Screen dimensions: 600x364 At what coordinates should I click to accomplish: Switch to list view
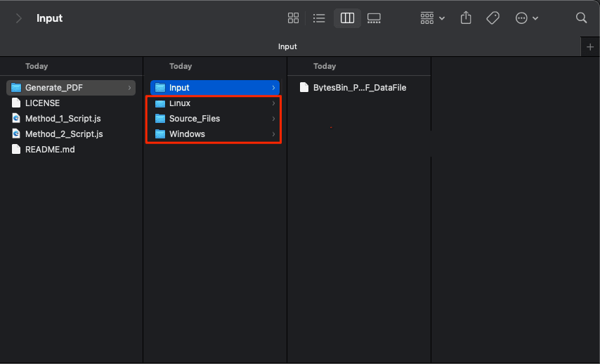point(319,18)
